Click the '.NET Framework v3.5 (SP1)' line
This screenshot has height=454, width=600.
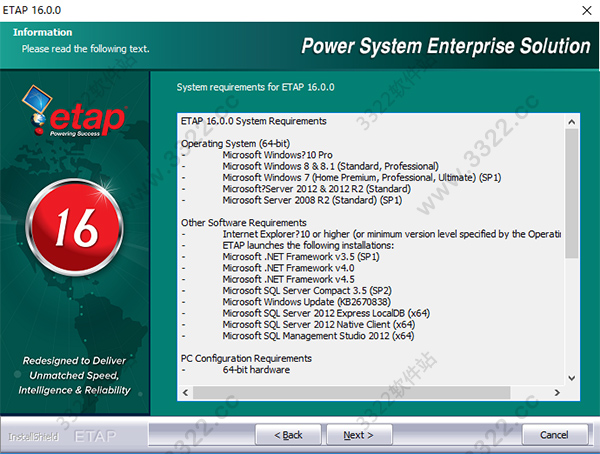point(301,256)
